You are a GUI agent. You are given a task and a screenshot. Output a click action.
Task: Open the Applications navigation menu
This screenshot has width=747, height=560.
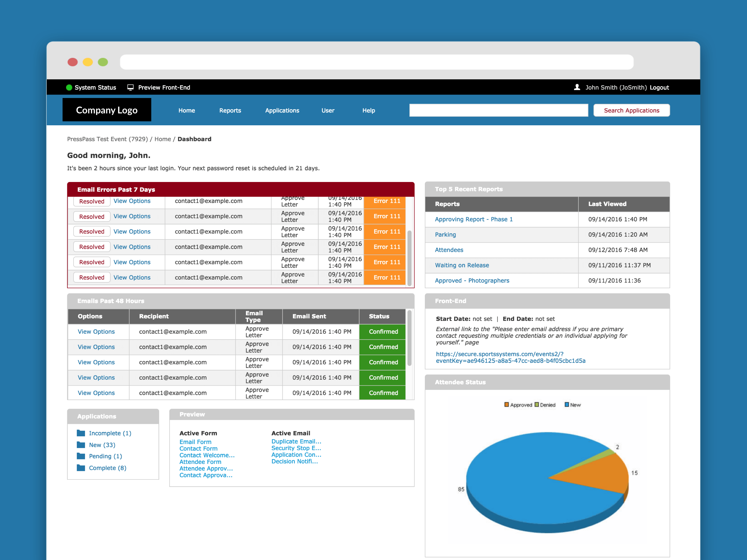(282, 110)
